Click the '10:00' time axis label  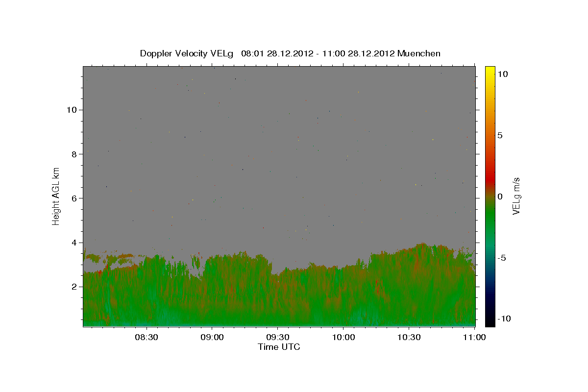pyautogui.click(x=343, y=338)
